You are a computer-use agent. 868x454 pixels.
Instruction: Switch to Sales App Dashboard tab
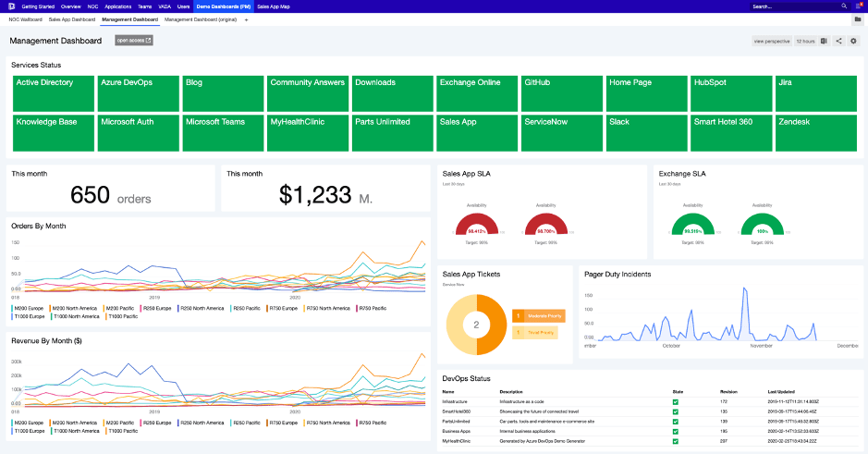72,19
